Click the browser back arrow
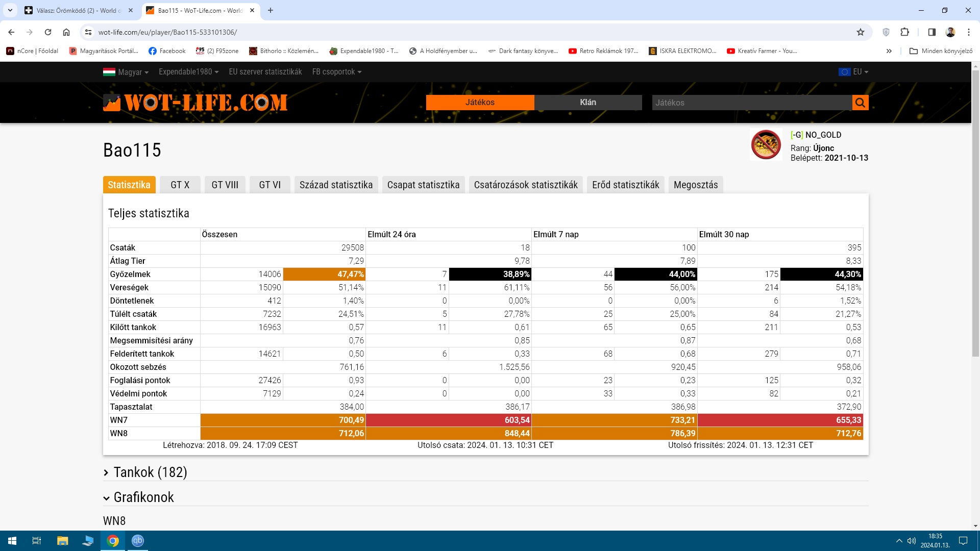This screenshot has width=980, height=551. pos(11,32)
